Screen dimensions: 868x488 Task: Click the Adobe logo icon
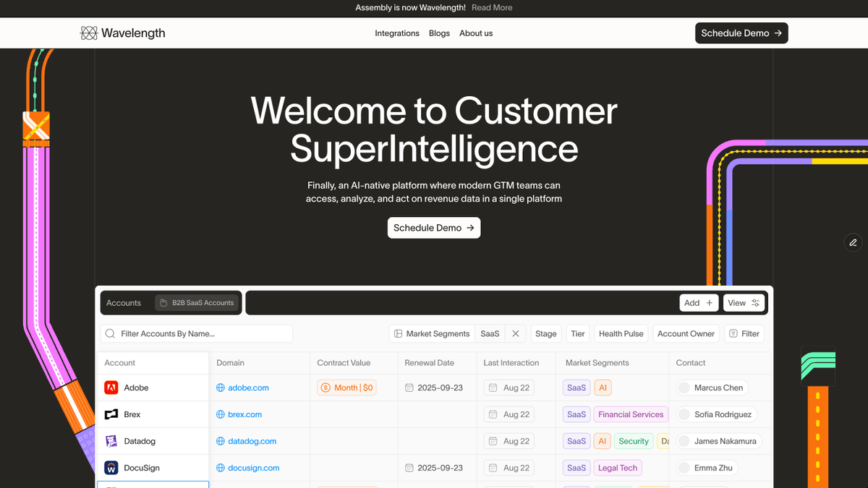[x=111, y=388]
